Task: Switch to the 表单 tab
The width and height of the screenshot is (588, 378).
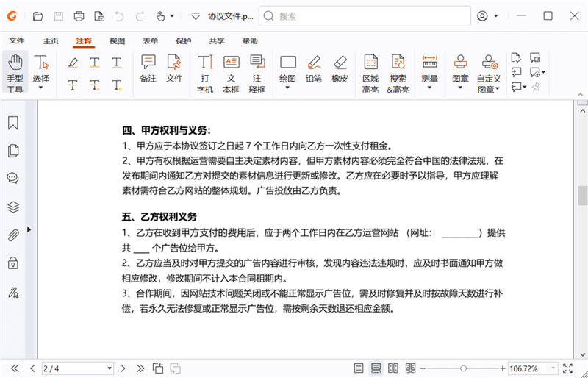Action: pos(150,41)
